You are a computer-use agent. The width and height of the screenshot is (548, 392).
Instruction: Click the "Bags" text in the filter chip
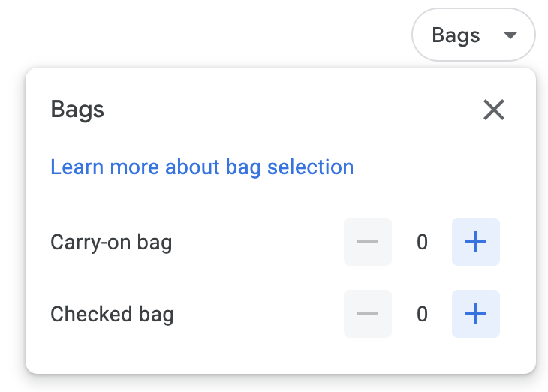[x=456, y=35]
